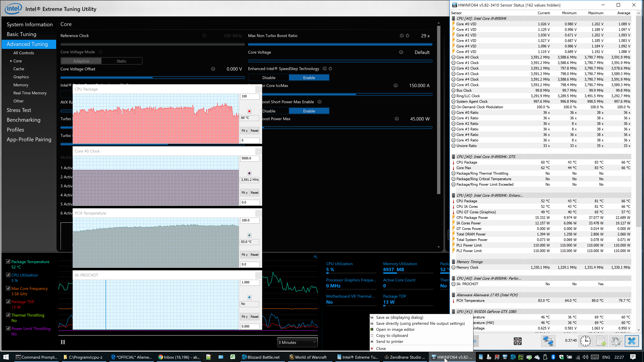Open HWiNFO fan control icon
The width and height of the screenshot is (644, 362).
[x=518, y=341]
